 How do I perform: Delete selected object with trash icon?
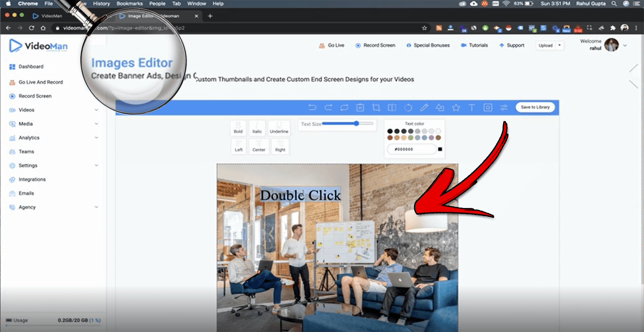tap(360, 107)
